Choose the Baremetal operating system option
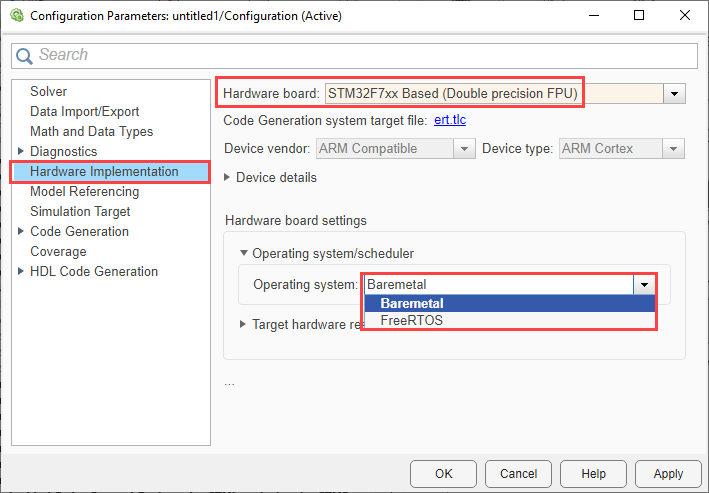Image resolution: width=709 pixels, height=493 pixels. click(412, 303)
